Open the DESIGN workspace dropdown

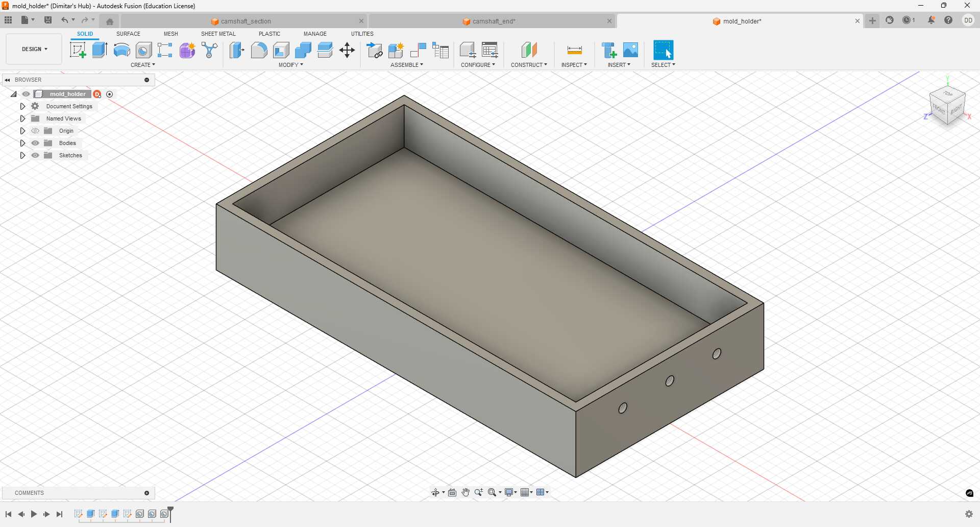(x=34, y=49)
